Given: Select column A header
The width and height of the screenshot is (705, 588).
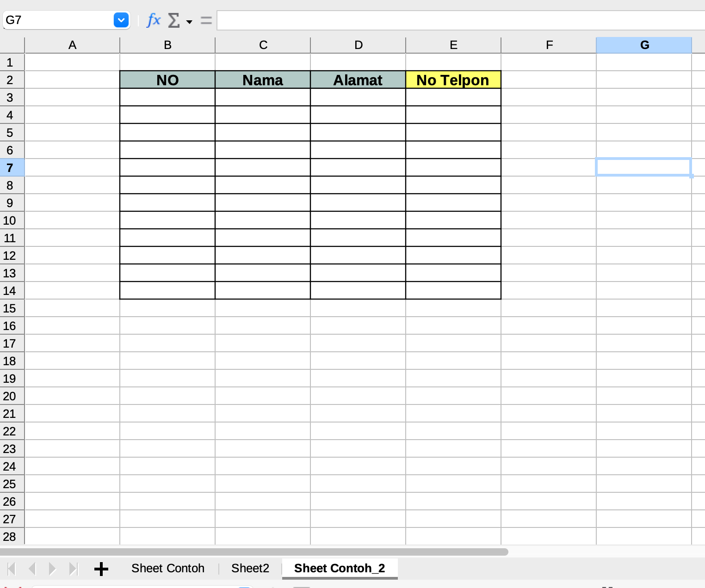Looking at the screenshot, I should (72, 45).
